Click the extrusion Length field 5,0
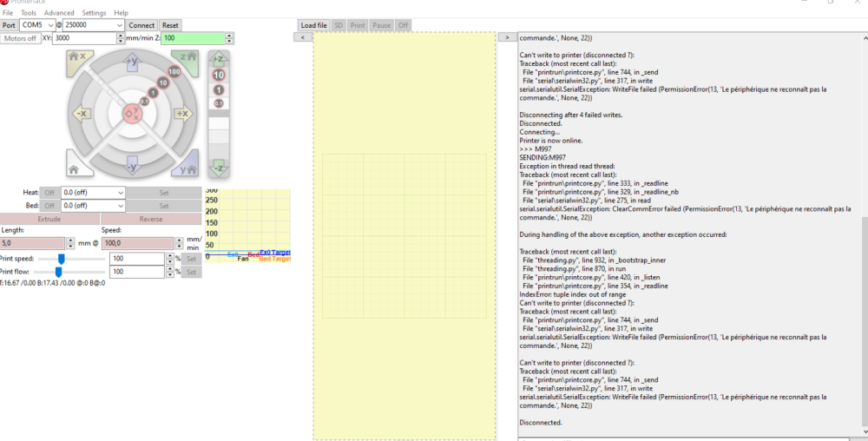Viewport: 868px width, 441px height. pos(33,243)
